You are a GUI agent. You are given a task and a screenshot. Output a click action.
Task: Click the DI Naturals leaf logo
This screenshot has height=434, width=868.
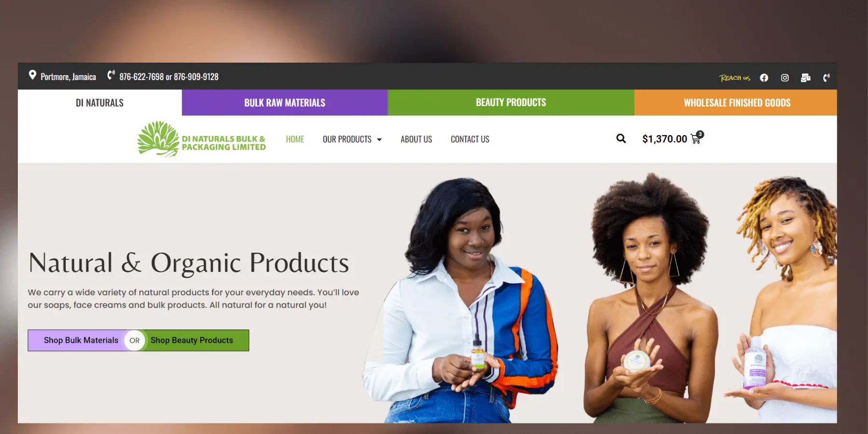tap(158, 139)
